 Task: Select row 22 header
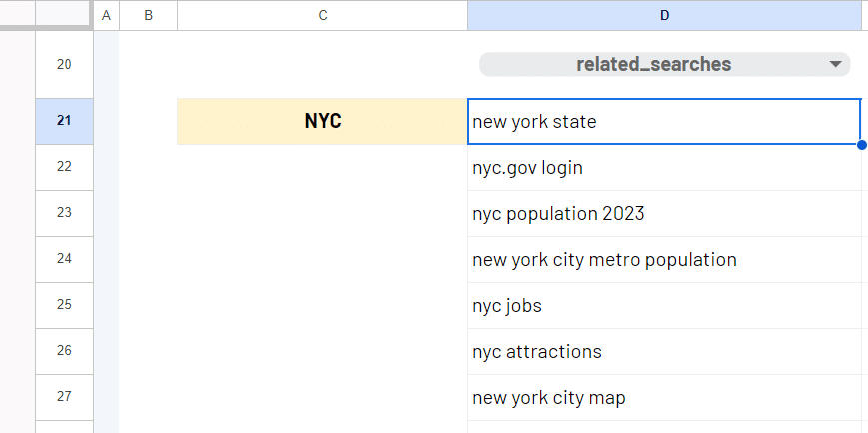point(64,167)
